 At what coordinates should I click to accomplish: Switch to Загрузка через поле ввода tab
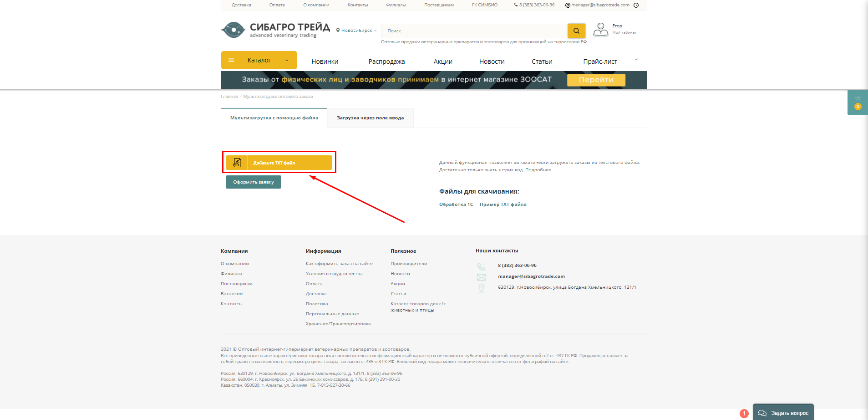coord(371,118)
